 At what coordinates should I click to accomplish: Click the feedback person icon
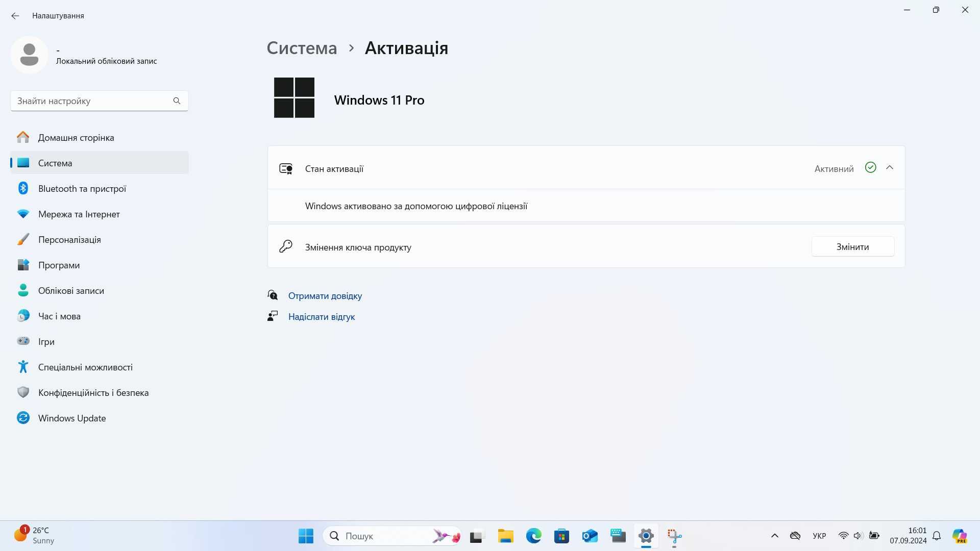point(273,316)
